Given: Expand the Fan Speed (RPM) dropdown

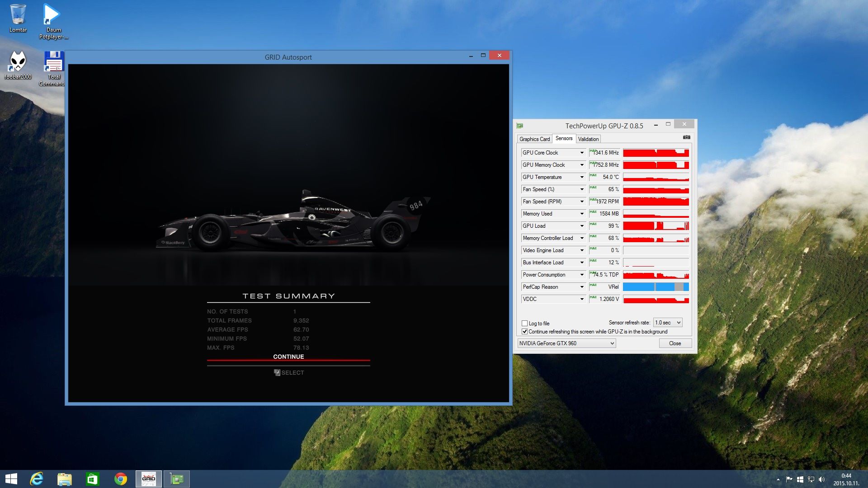Looking at the screenshot, I should pos(582,202).
